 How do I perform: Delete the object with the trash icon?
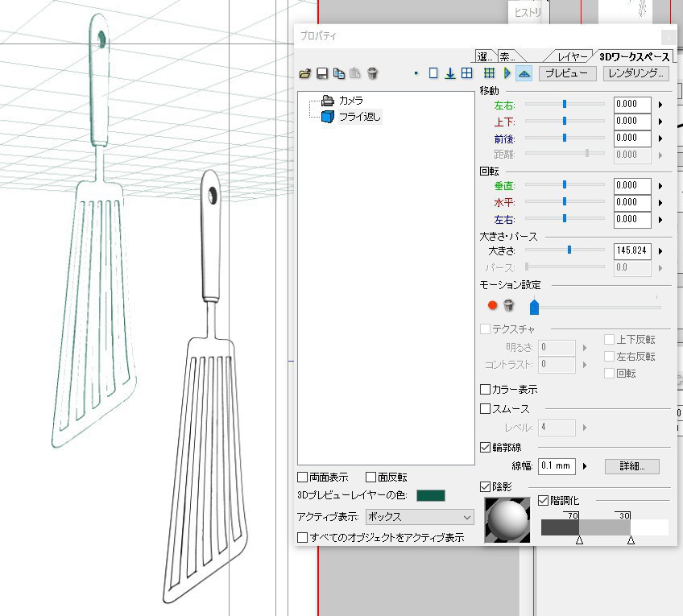point(372,72)
